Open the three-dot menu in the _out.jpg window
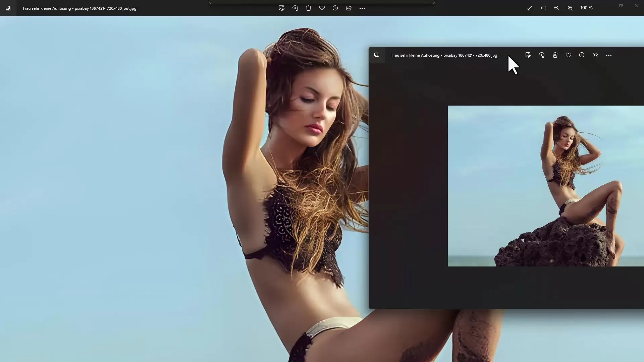The width and height of the screenshot is (644, 362). click(x=362, y=8)
